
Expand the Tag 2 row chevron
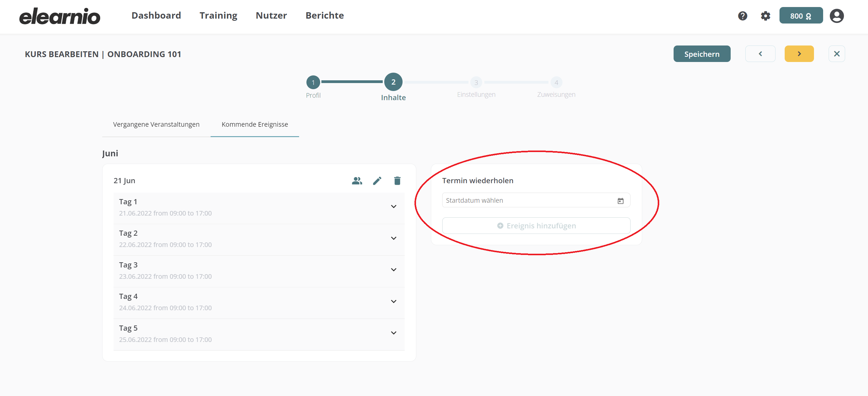[393, 238]
